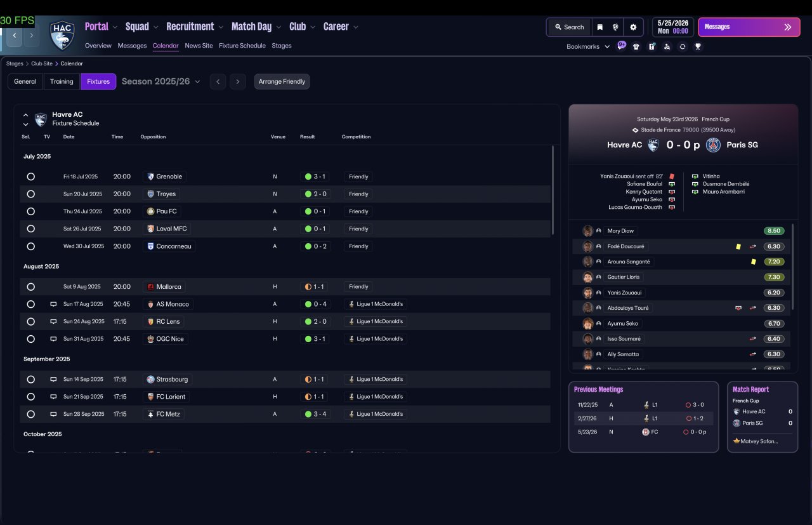Click the Arrange Friendly button
Screen dimensions: 812x525
point(282,81)
